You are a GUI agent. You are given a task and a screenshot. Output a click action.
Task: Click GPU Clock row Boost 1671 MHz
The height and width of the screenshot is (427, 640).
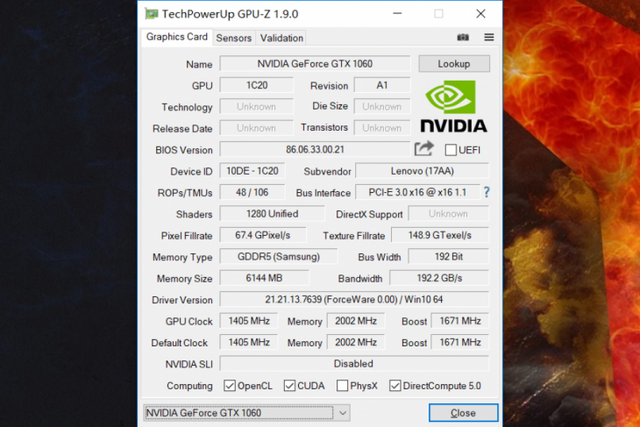coord(460,321)
